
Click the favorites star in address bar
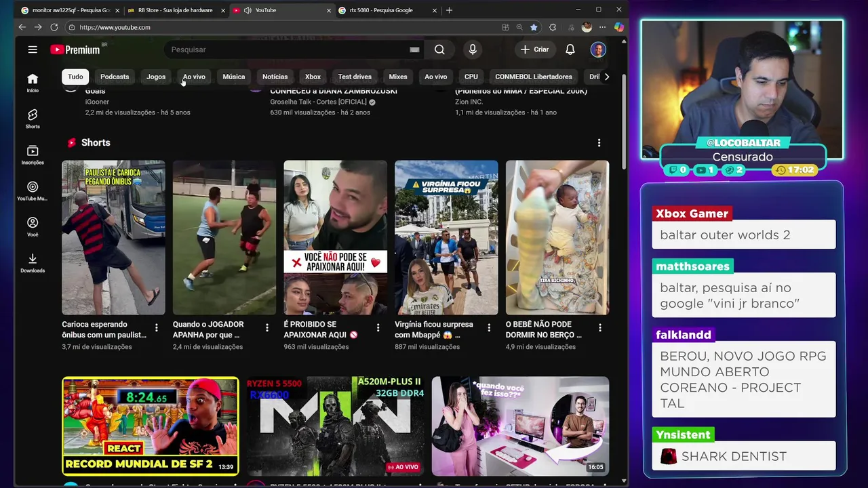click(534, 27)
